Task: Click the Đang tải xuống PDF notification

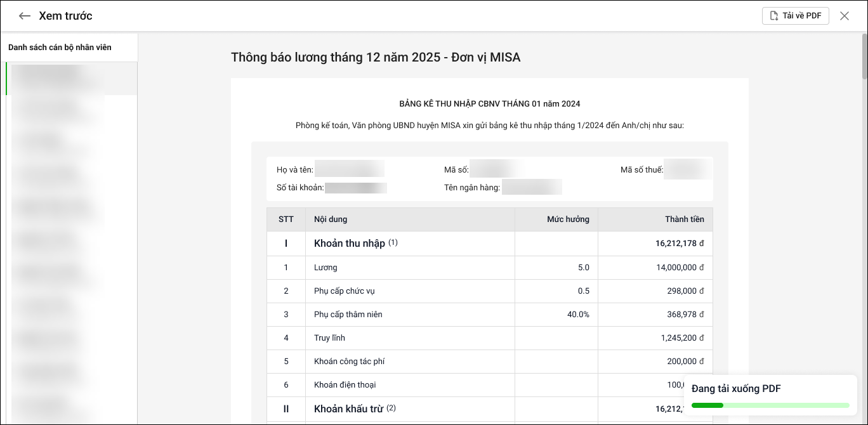Action: (x=736, y=389)
